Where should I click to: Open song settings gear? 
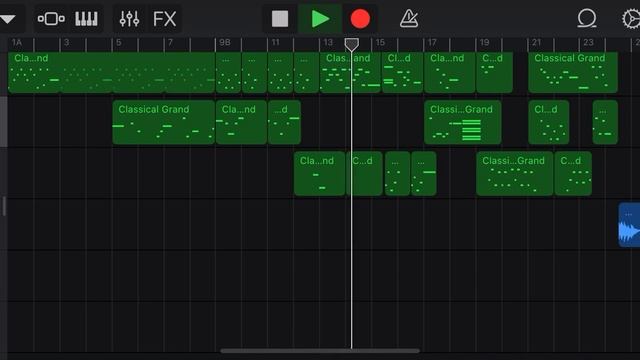pyautogui.click(x=631, y=19)
